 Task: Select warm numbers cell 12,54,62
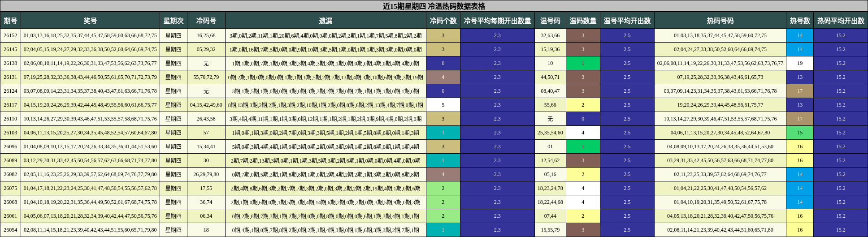(x=550, y=160)
